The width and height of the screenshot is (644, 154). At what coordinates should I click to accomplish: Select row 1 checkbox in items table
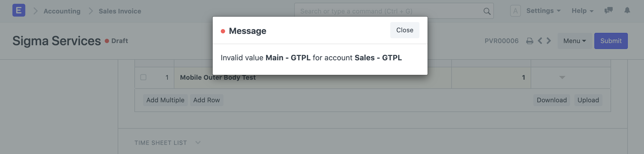coord(143,78)
